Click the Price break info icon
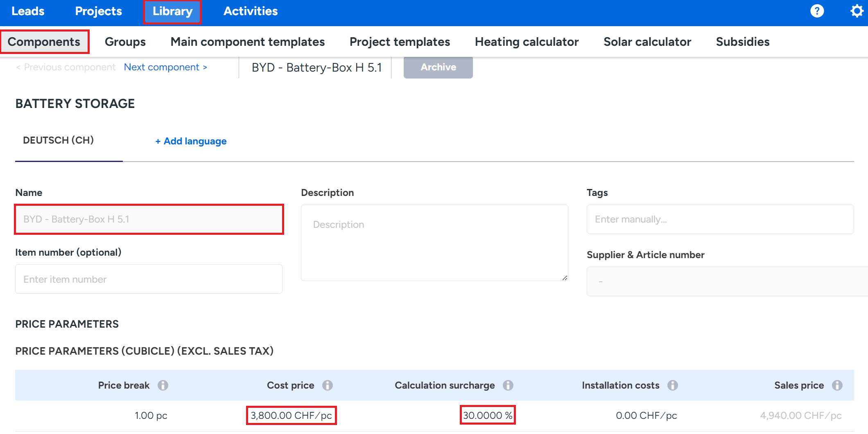 pos(163,385)
